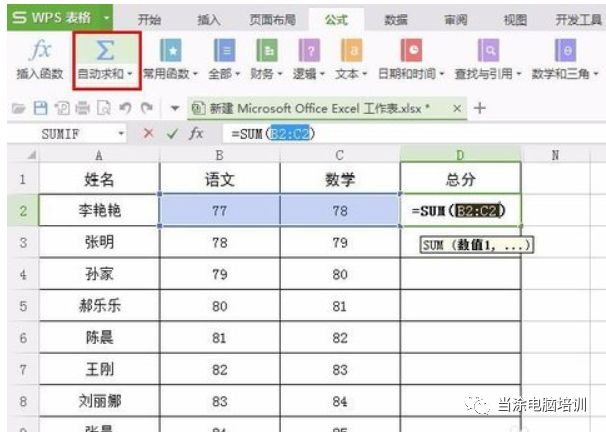Click the open folder icon in quick toolbar
606x432 pixels.
click(19, 109)
